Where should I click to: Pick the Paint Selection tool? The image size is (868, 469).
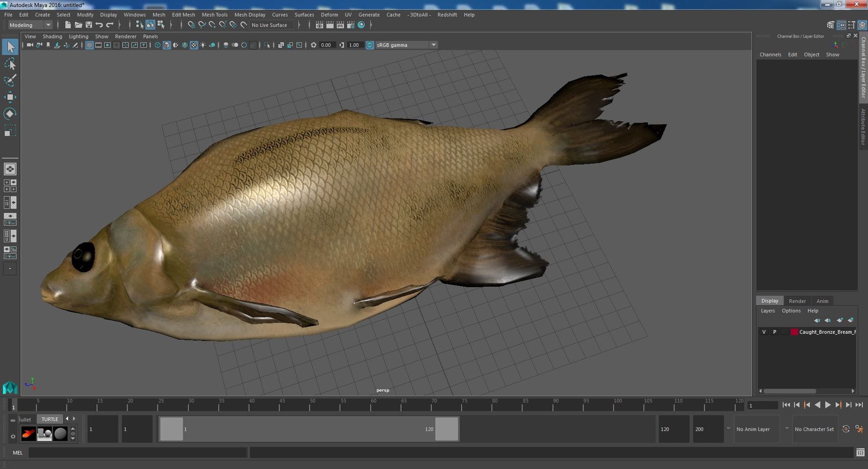10,80
